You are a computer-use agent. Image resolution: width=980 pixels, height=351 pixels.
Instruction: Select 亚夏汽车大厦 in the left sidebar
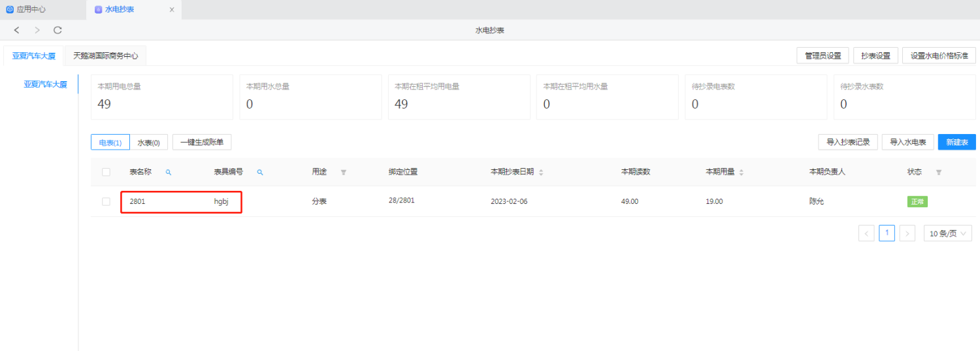[45, 84]
